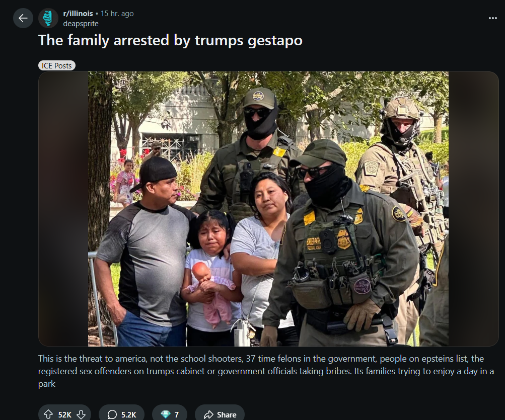This screenshot has width=505, height=420.
Task: Click the Share arrow icon
Action: (x=209, y=414)
